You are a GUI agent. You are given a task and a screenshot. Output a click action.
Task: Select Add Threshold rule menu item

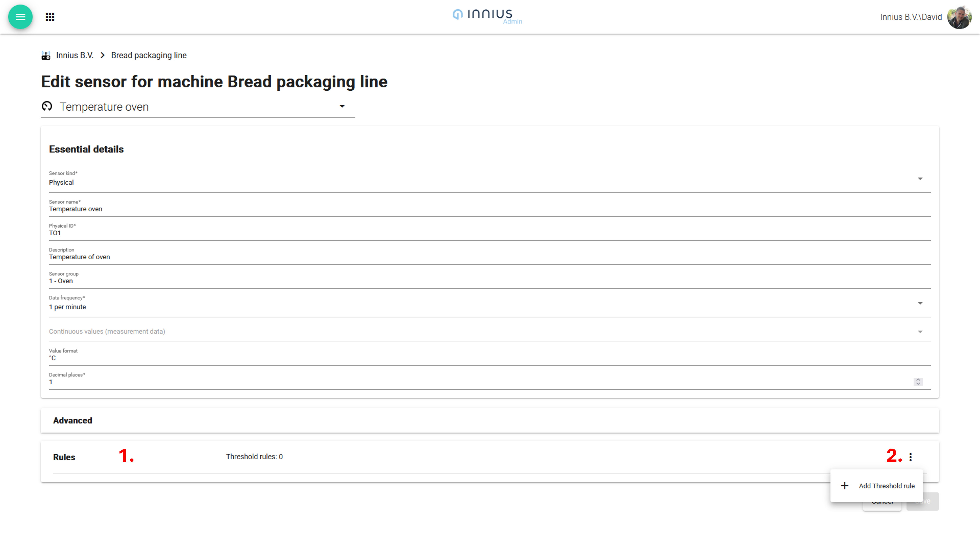[x=886, y=486]
